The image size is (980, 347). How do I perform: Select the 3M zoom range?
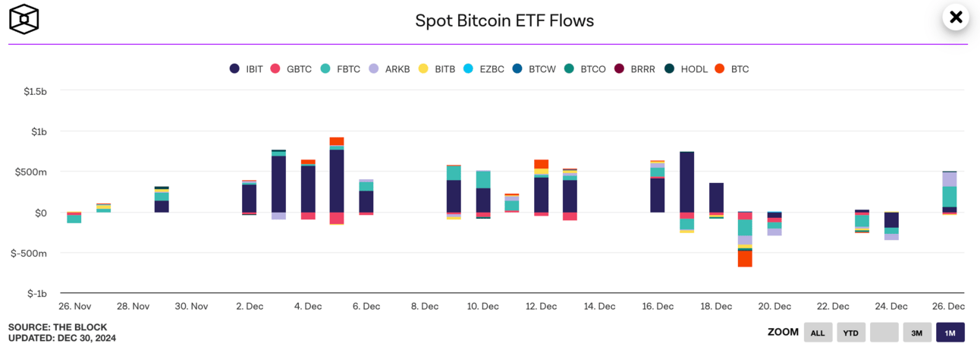pos(917,333)
